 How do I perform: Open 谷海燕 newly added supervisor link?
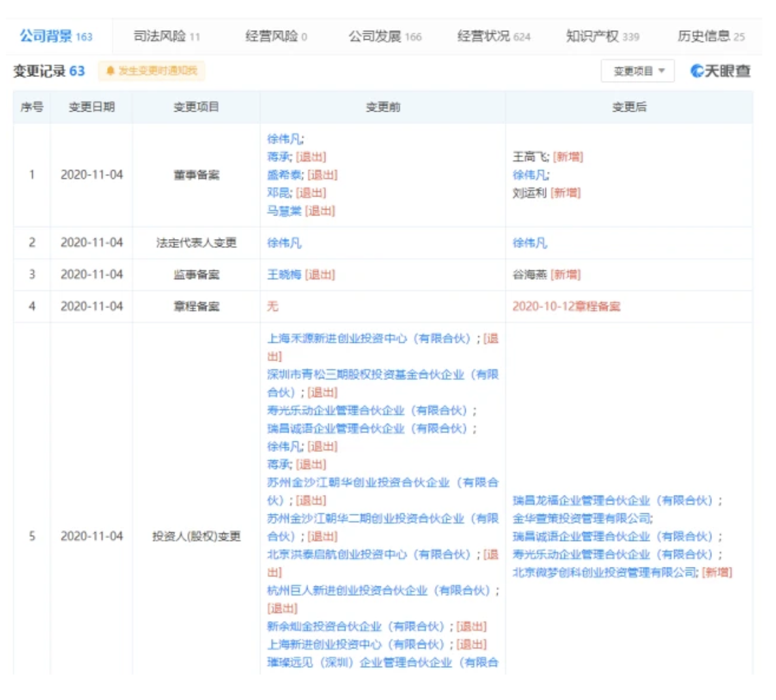tap(529, 275)
